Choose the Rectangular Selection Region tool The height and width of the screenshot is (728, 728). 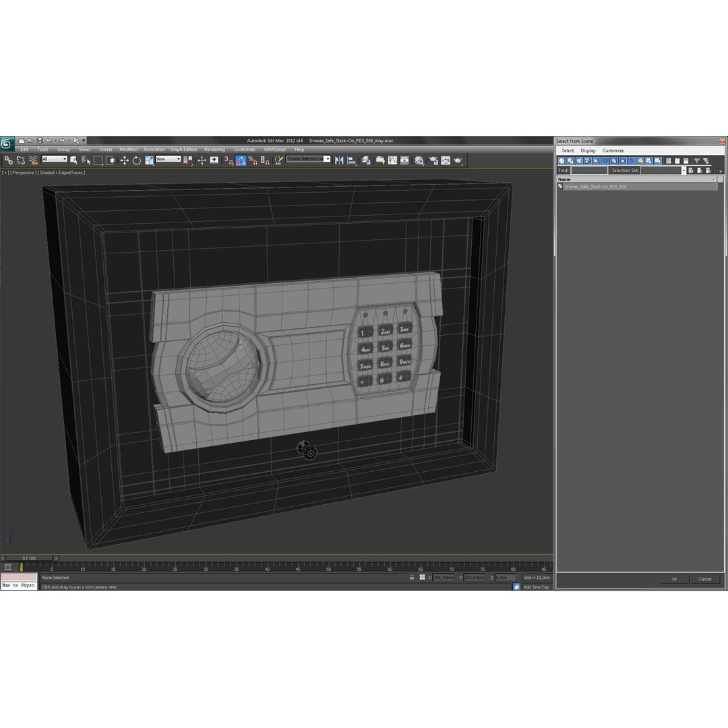coord(98,160)
